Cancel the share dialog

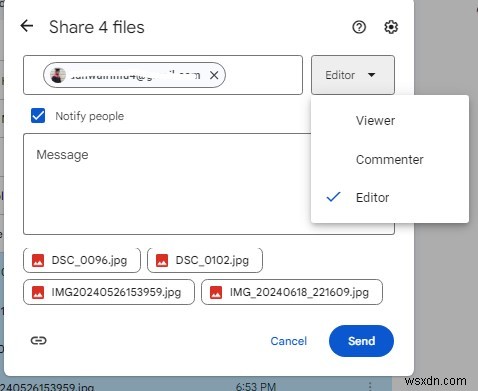pyautogui.click(x=288, y=341)
